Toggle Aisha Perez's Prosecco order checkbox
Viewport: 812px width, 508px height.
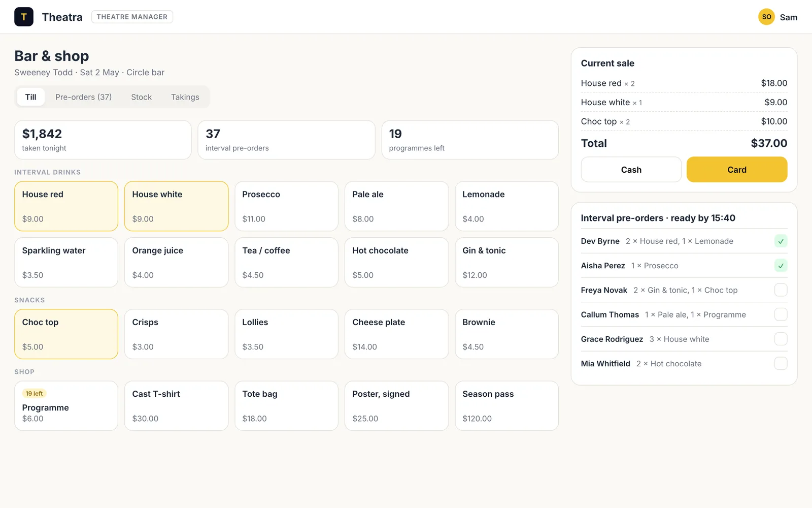point(781,266)
